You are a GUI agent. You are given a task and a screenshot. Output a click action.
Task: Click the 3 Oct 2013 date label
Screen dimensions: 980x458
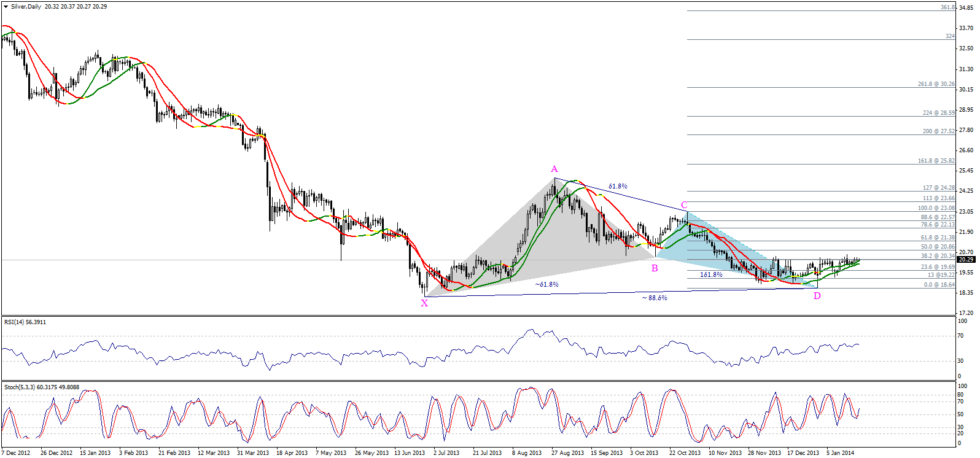[644, 453]
